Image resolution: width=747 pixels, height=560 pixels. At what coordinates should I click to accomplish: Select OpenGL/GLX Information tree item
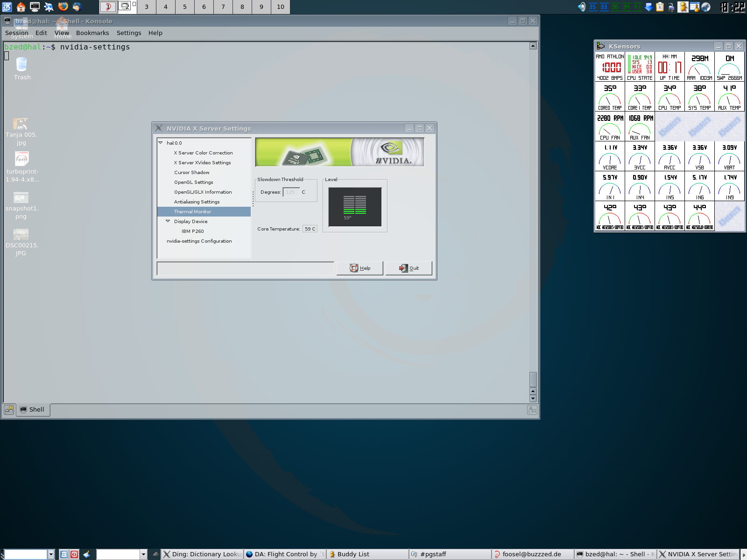click(203, 192)
